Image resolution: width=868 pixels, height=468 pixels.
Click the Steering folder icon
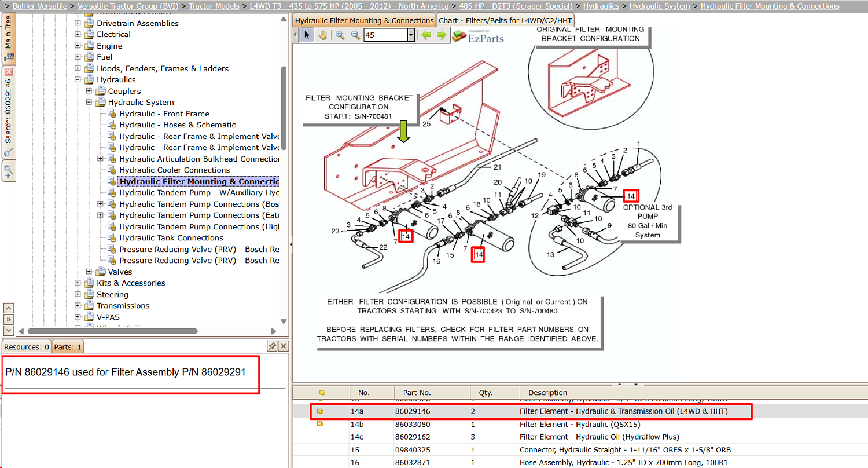pos(89,294)
